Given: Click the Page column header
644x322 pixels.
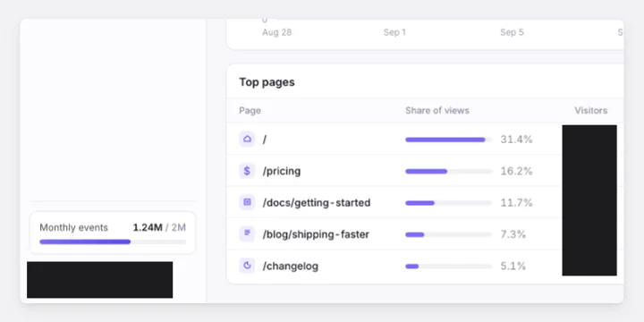Looking at the screenshot, I should coord(250,111).
